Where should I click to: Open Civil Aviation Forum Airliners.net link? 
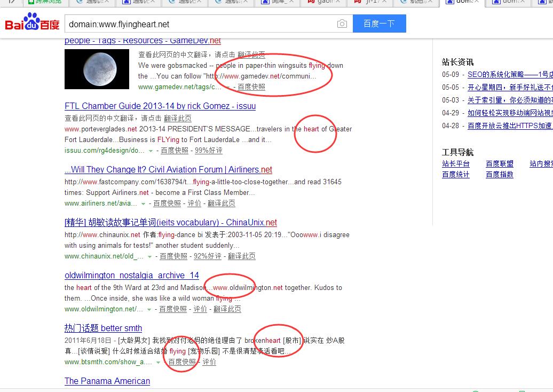click(168, 170)
